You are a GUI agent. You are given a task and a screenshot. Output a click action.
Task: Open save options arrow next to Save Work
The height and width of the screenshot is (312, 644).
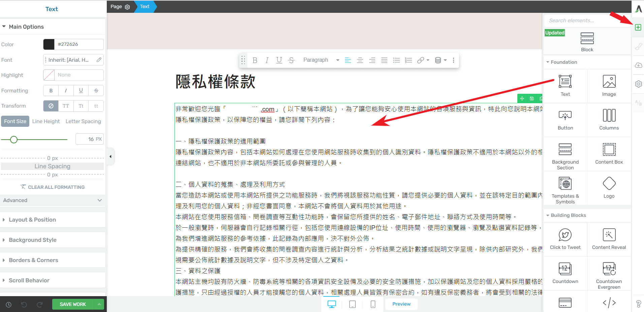pyautogui.click(x=99, y=304)
